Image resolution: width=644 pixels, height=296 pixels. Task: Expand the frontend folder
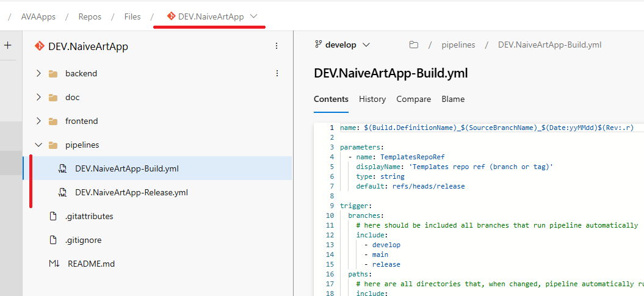38,121
